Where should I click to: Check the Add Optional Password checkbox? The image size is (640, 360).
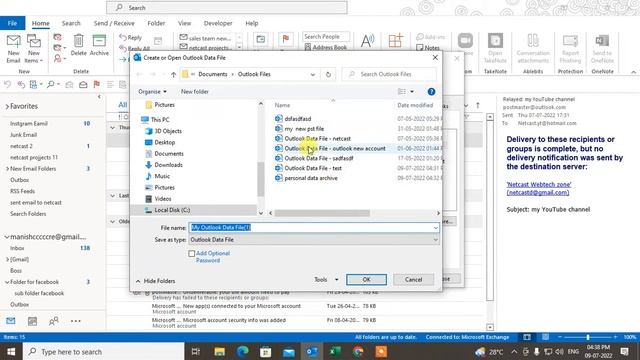[191, 253]
